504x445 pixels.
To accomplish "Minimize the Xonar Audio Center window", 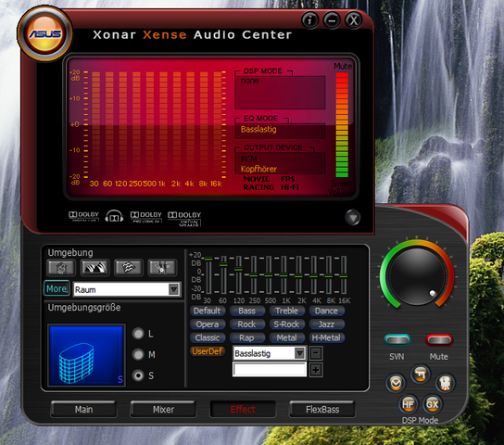I will click(x=332, y=20).
